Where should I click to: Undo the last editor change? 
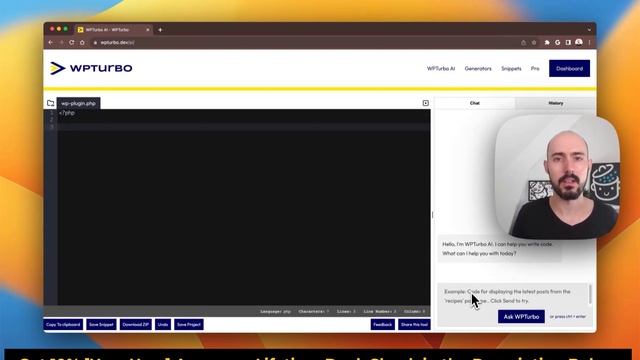[163, 324]
